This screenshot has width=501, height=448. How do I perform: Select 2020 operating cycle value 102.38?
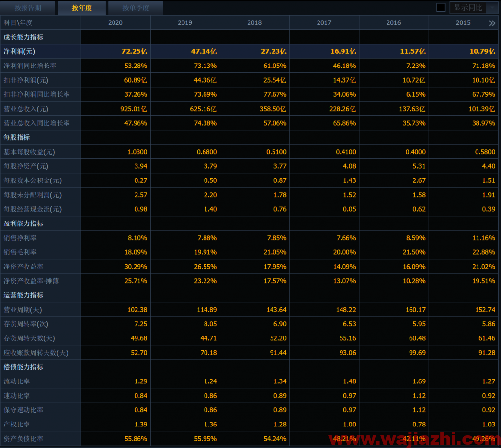tap(137, 310)
